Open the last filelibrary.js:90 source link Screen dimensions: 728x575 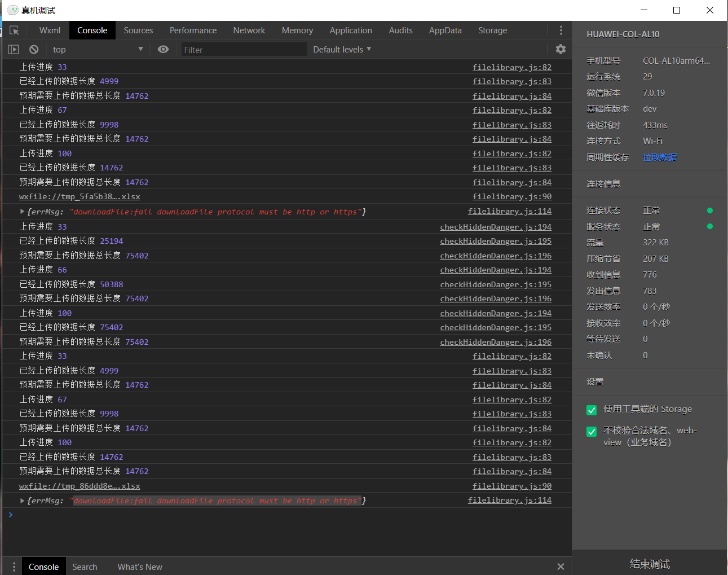pyautogui.click(x=512, y=486)
